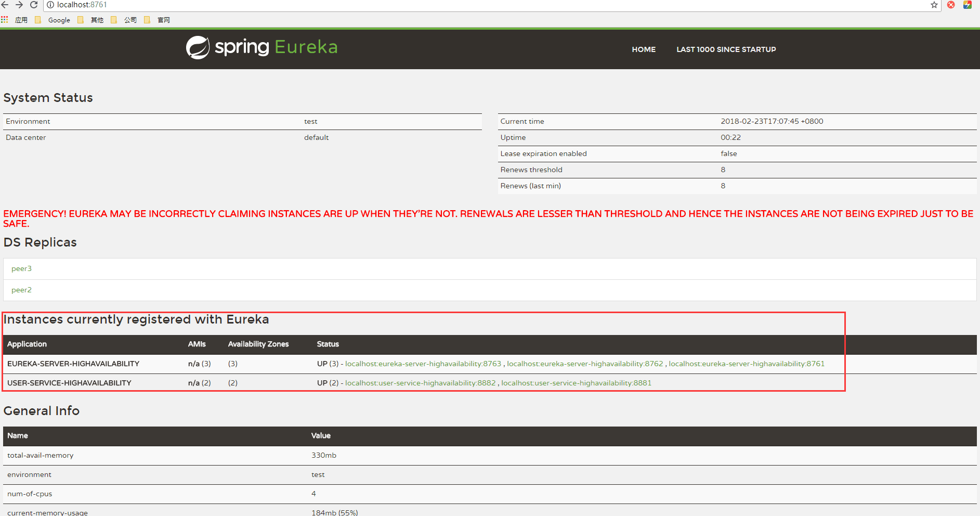Open eureka-server-highavailability:8763 instance link
The image size is (980, 516).
point(423,364)
